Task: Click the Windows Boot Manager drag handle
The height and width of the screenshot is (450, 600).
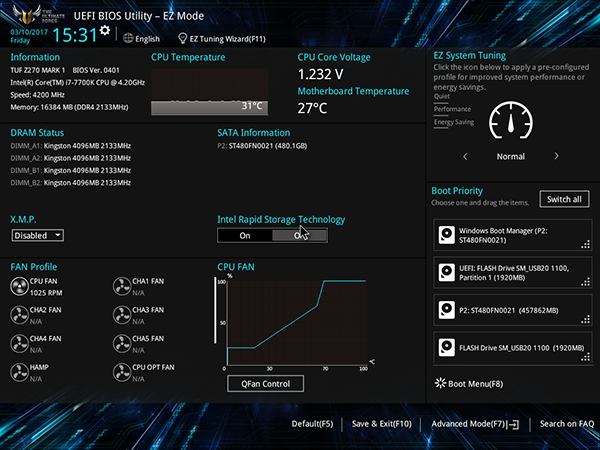Action: pos(585,245)
